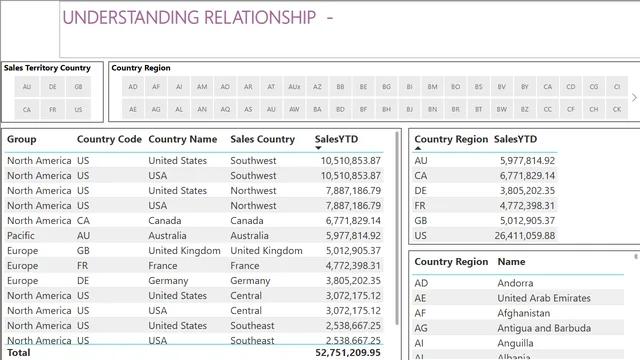Pick BM in Country Region slicer
The width and height of the screenshot is (640, 360).
433,87
